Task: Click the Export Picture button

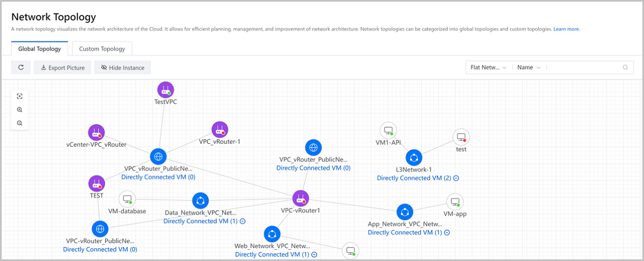Action: click(62, 68)
